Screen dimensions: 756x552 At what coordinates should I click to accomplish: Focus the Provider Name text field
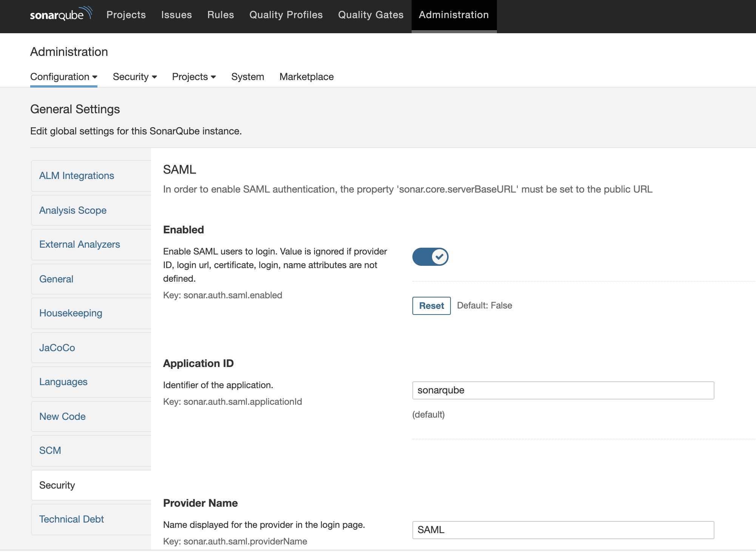click(x=563, y=530)
